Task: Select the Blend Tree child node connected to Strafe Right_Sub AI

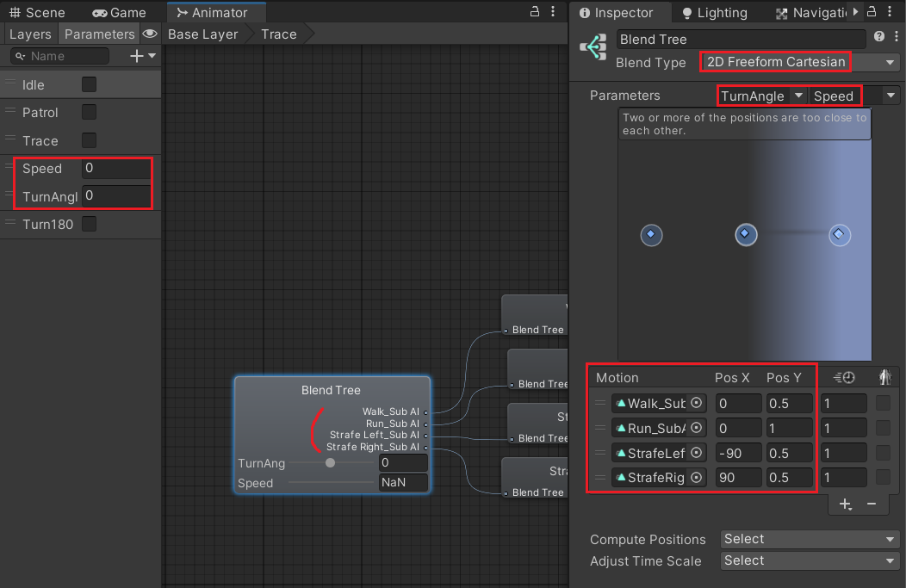Action: [535, 478]
